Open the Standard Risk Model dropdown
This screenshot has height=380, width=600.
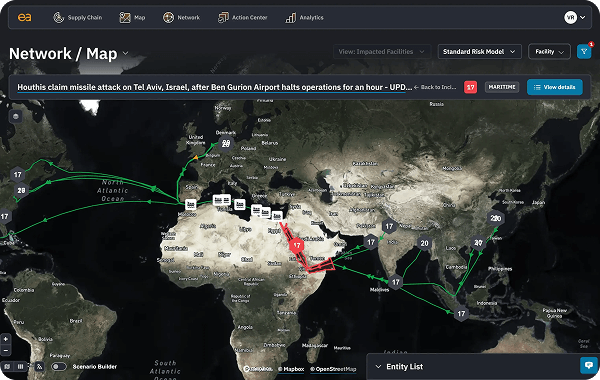(479, 52)
